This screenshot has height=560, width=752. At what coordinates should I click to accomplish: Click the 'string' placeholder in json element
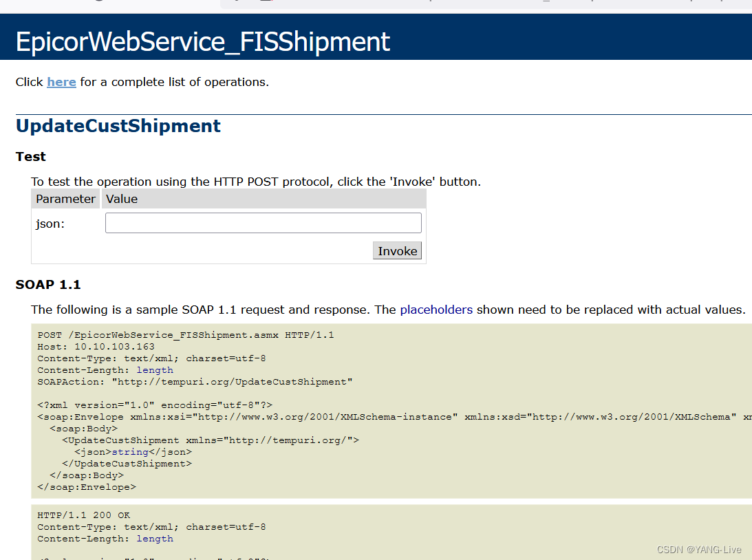(x=130, y=452)
